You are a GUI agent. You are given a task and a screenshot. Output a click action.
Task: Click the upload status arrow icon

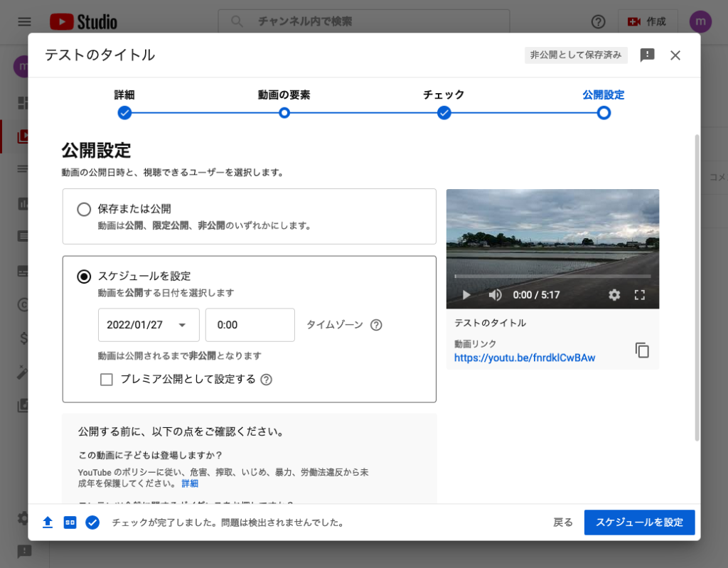pos(48,522)
